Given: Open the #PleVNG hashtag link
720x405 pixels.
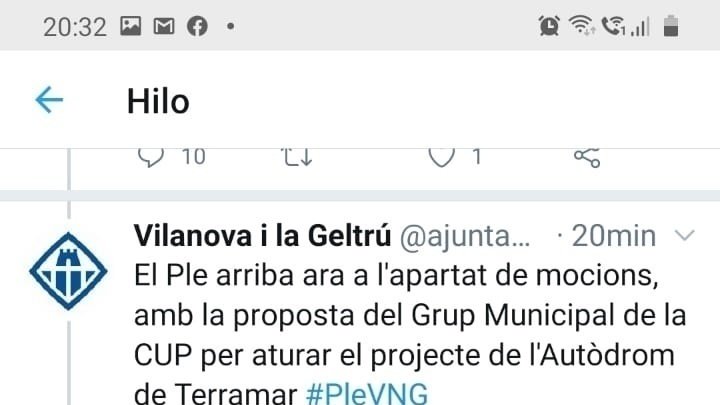Looking at the screenshot, I should click(x=366, y=394).
